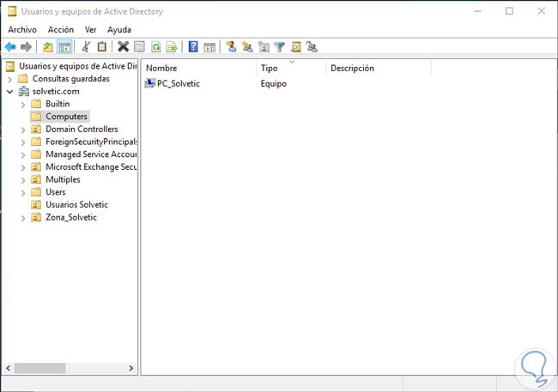Click the Filter funnel icon
Screen dimensions: 558x392
point(280,46)
